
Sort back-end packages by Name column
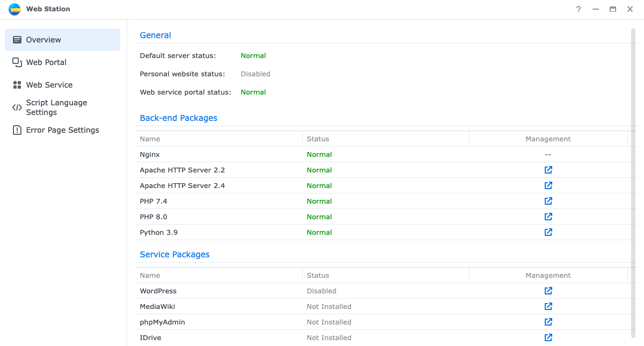(x=150, y=139)
